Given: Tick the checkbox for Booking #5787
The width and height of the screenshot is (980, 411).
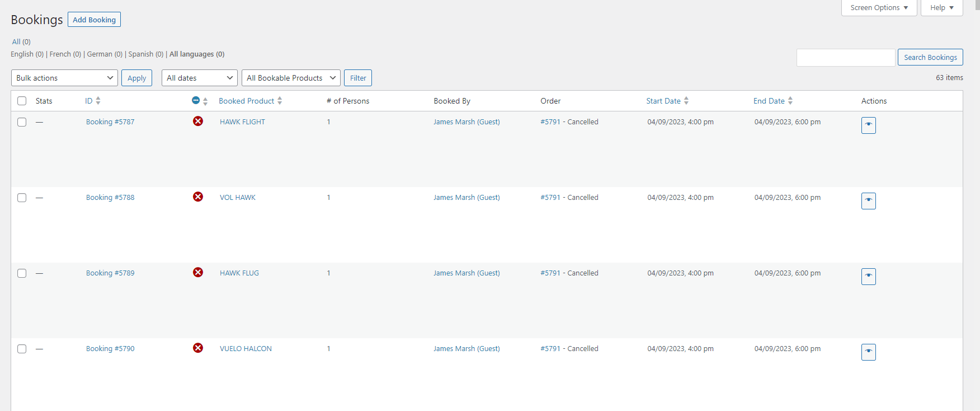Looking at the screenshot, I should pyautogui.click(x=22, y=122).
